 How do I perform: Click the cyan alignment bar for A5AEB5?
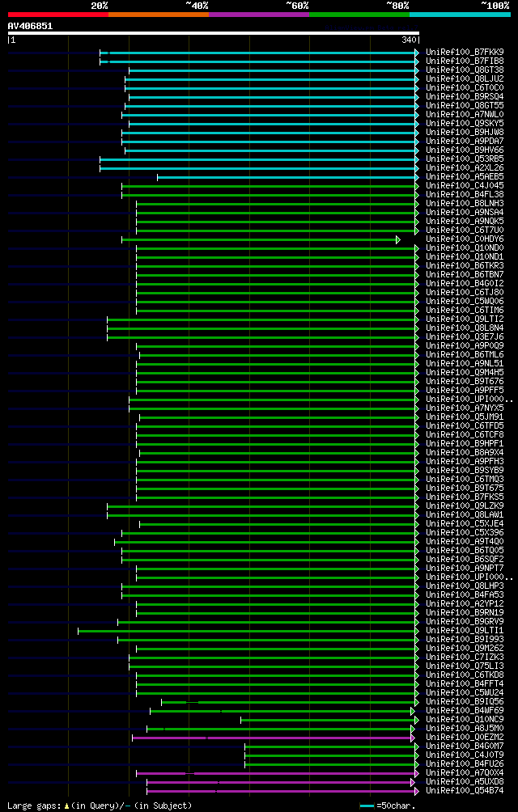click(x=287, y=177)
